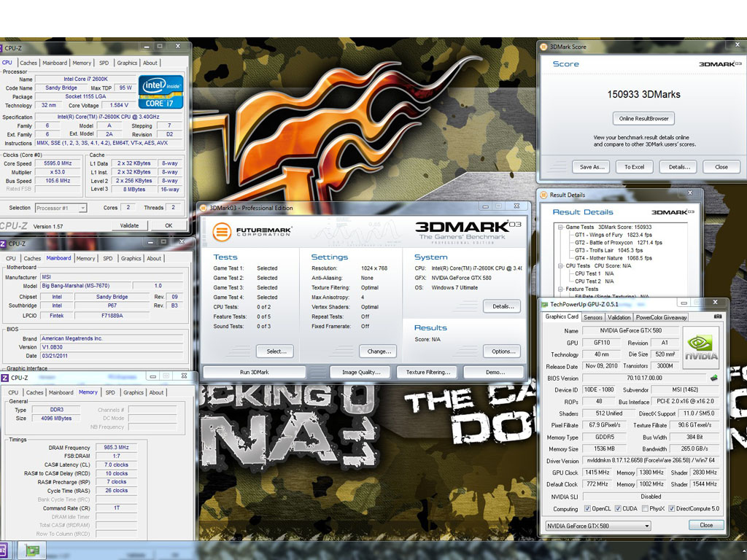Toggle the OpenCL checkbox in GPU-Z
The width and height of the screenshot is (747, 560).
(x=587, y=508)
